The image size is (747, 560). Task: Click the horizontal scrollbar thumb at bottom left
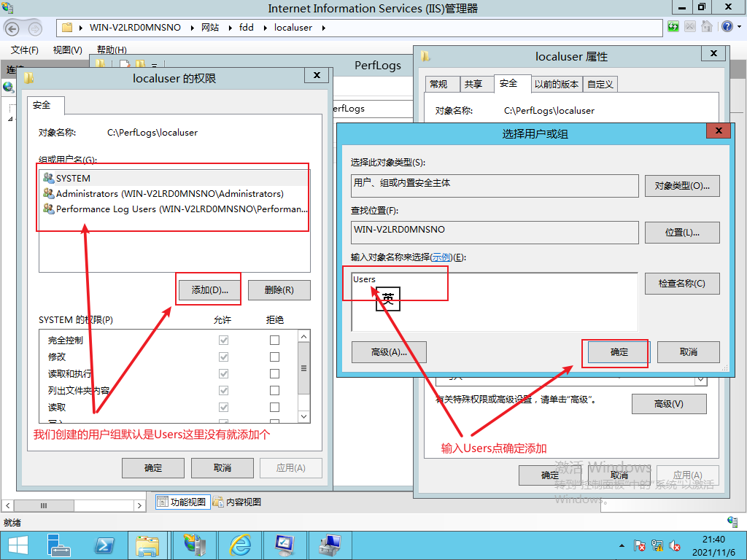pos(44,506)
